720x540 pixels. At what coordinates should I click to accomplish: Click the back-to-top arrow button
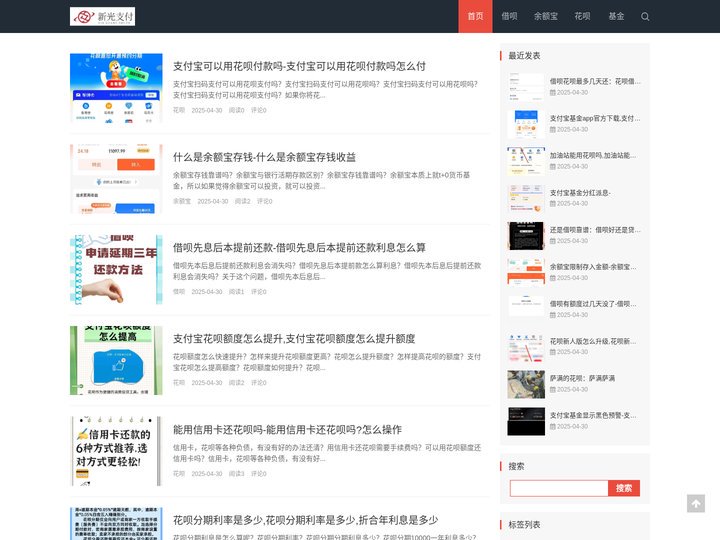click(696, 503)
